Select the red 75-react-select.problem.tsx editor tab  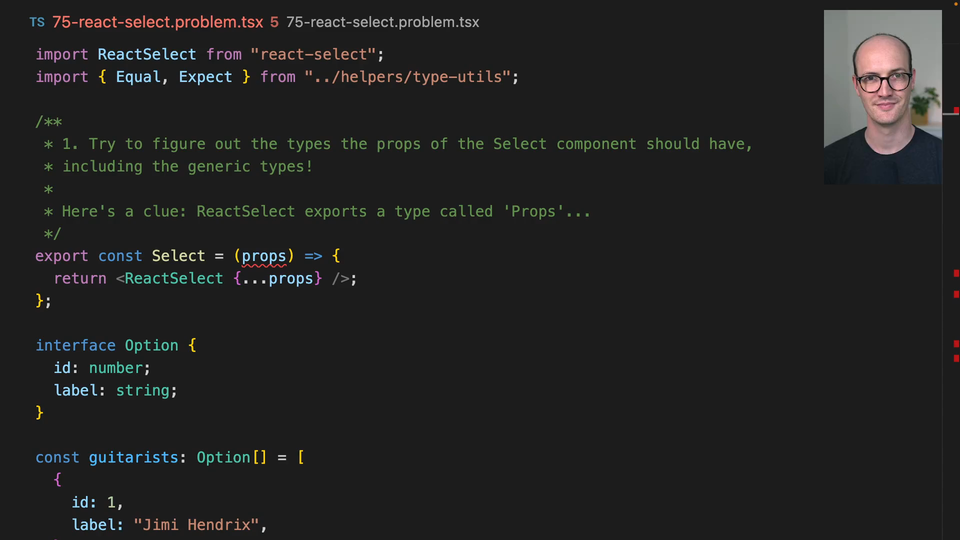coord(157,22)
